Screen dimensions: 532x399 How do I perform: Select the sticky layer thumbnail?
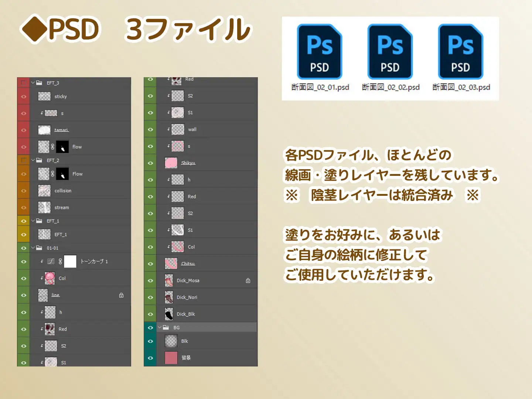click(44, 96)
